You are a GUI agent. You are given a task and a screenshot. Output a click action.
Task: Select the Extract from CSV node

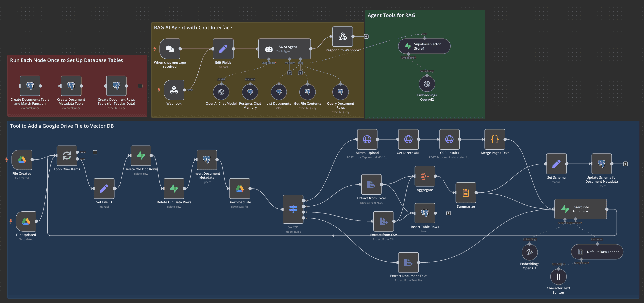click(384, 221)
